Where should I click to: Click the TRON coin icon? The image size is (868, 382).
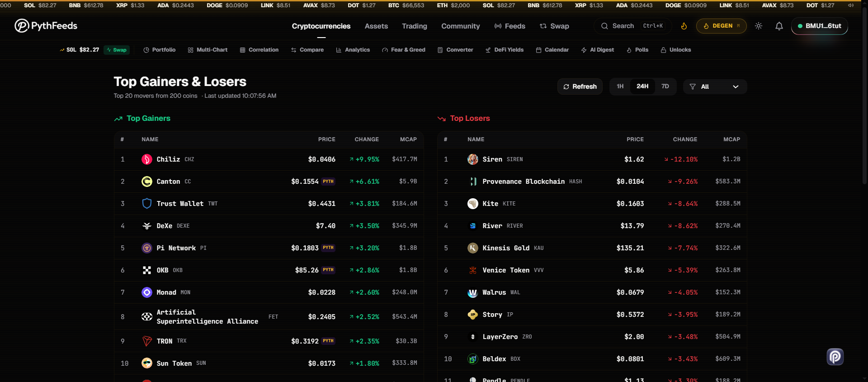tap(147, 341)
